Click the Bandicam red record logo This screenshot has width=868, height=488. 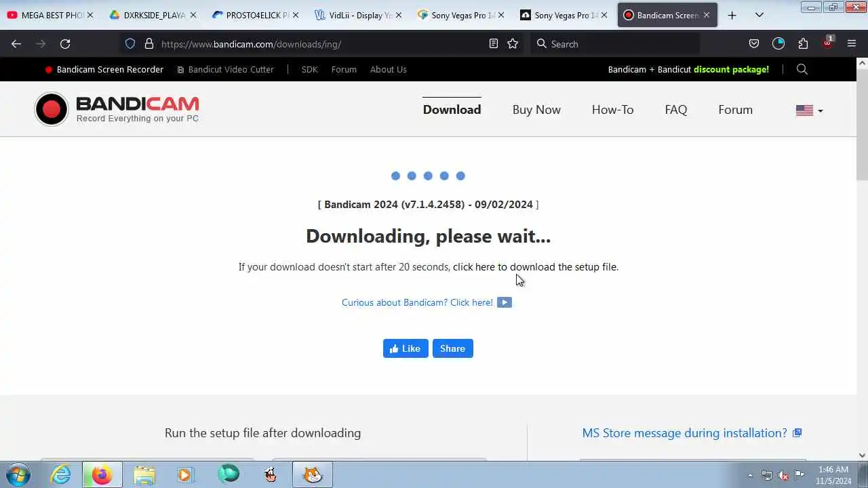pos(52,109)
